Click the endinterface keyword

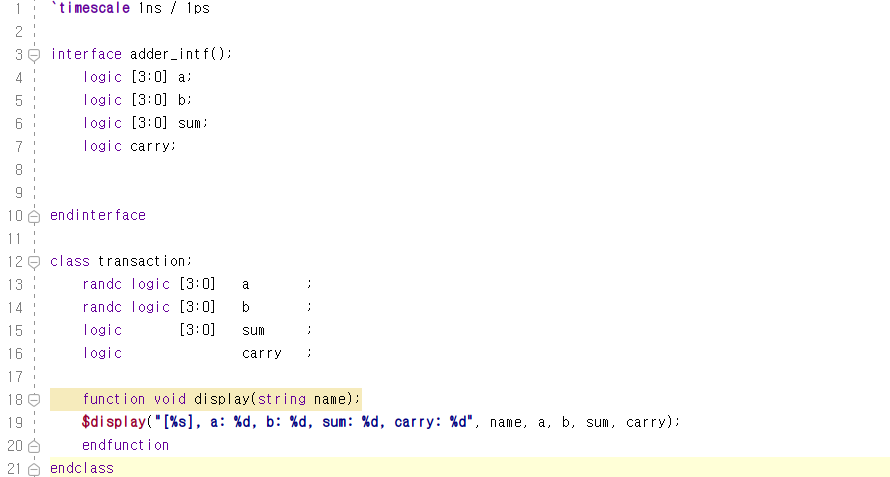98,215
